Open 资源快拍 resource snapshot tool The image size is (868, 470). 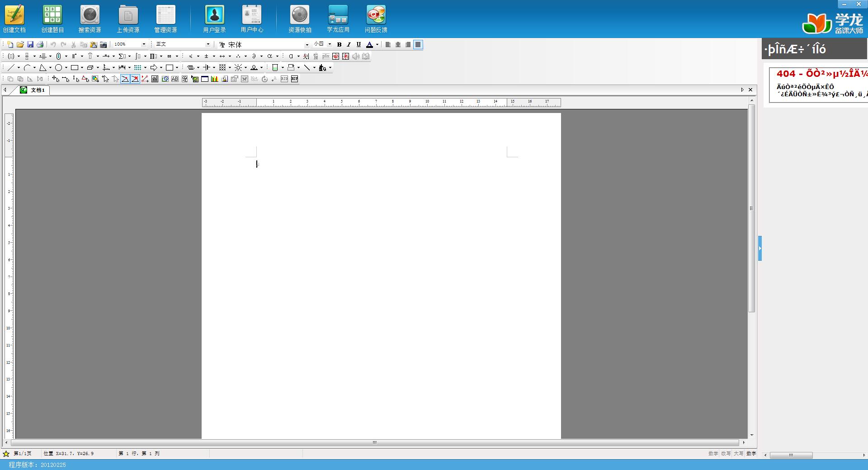pyautogui.click(x=300, y=19)
